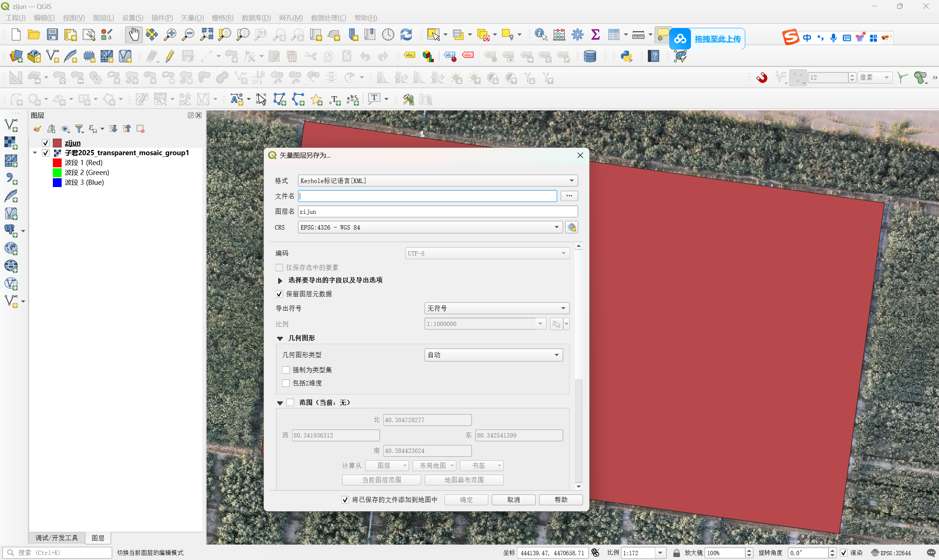Click the Add Vector Layer sidebar icon

tap(11, 125)
